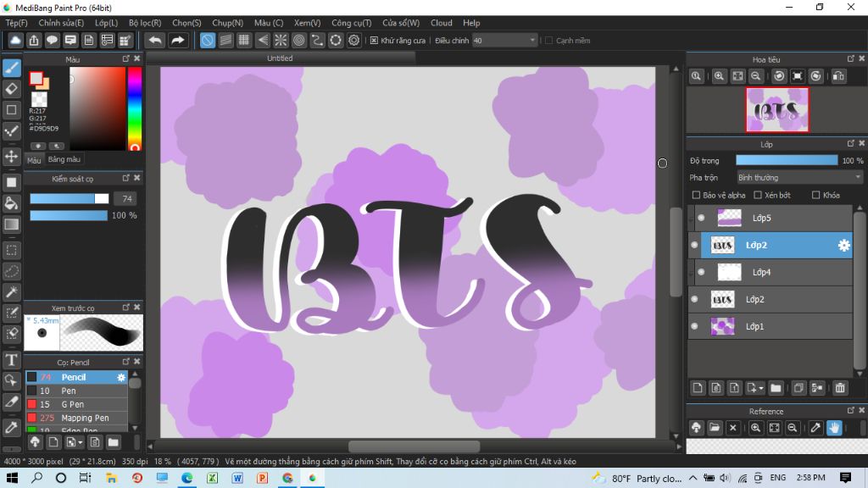This screenshot has height=488, width=868.
Task: Click the hue color strip
Action: coord(135,108)
